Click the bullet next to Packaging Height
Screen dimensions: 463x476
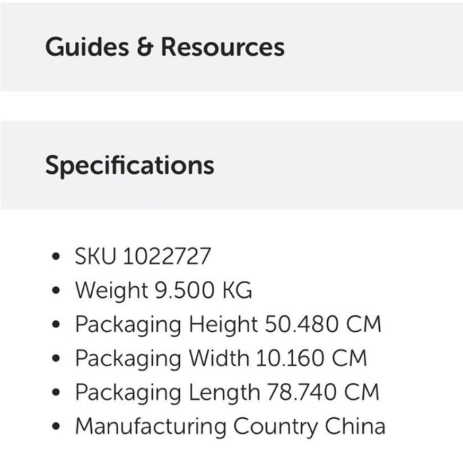[x=56, y=325]
